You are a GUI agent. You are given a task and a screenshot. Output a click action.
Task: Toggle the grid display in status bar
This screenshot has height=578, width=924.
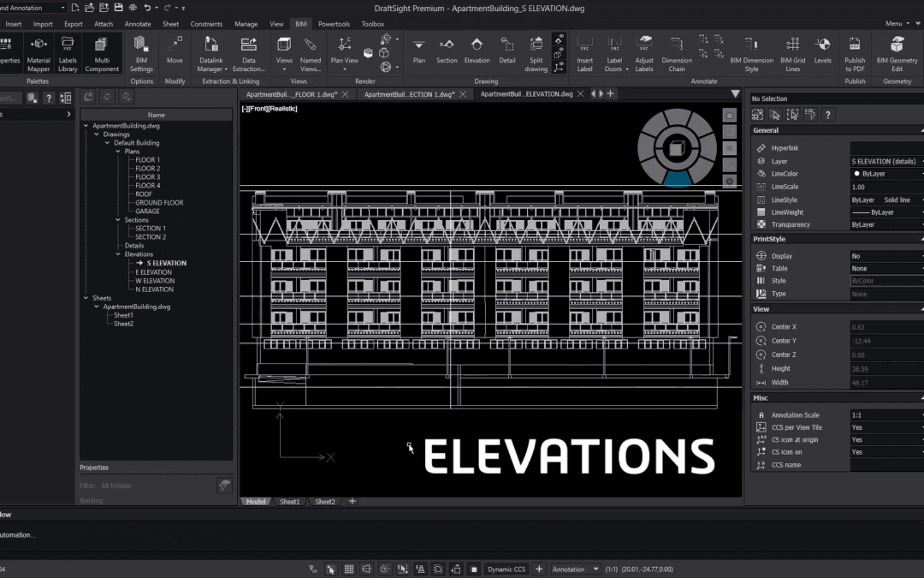click(349, 568)
